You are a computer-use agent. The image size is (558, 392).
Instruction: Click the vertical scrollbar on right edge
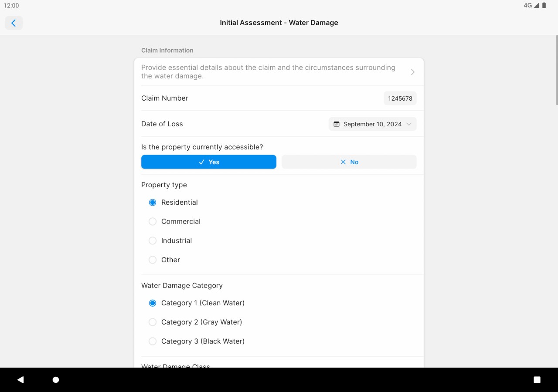point(556,70)
